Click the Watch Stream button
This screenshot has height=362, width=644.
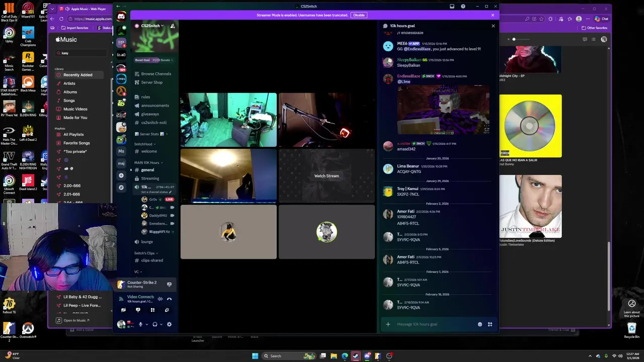[x=327, y=176]
